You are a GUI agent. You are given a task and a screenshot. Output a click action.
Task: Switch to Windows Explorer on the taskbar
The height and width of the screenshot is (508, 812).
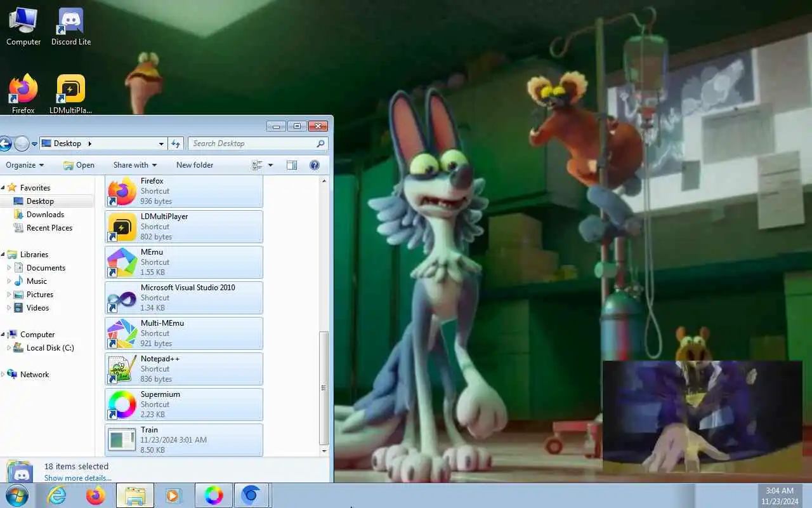click(x=135, y=495)
